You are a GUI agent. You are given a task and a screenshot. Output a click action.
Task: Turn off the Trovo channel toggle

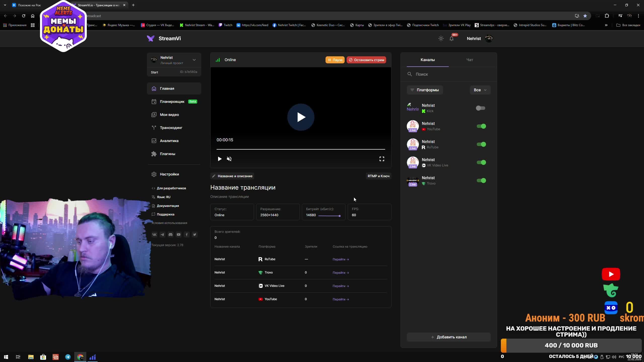(481, 180)
